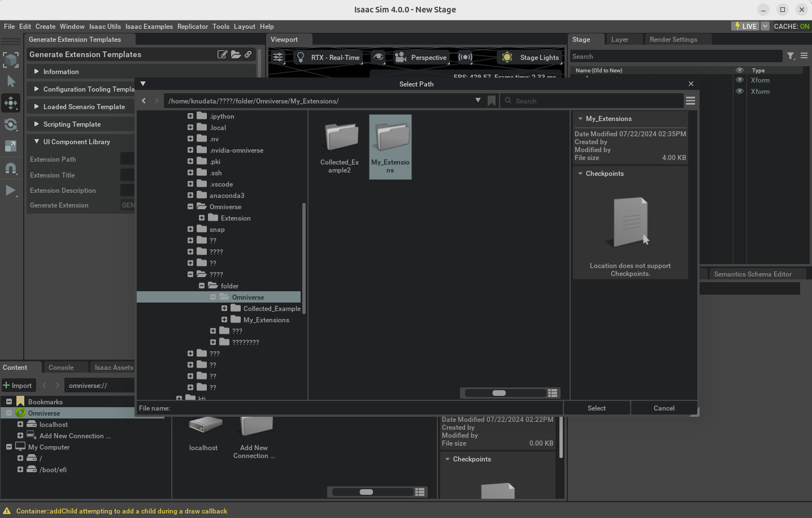Toggle the snap magnet tool
The height and width of the screenshot is (518, 812).
tap(11, 168)
